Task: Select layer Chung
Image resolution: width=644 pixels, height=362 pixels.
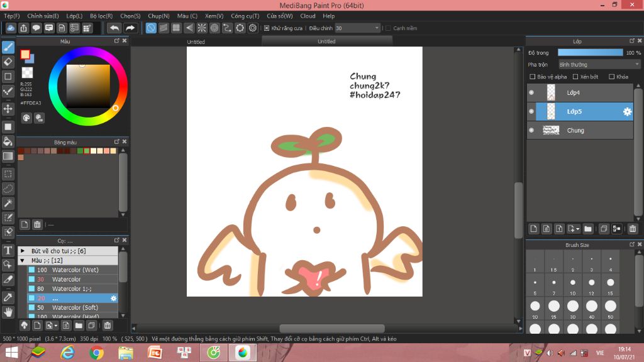Action: (x=580, y=130)
